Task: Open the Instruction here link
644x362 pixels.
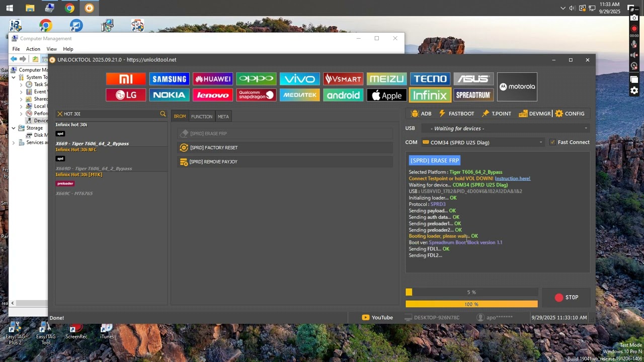Action: (512, 178)
